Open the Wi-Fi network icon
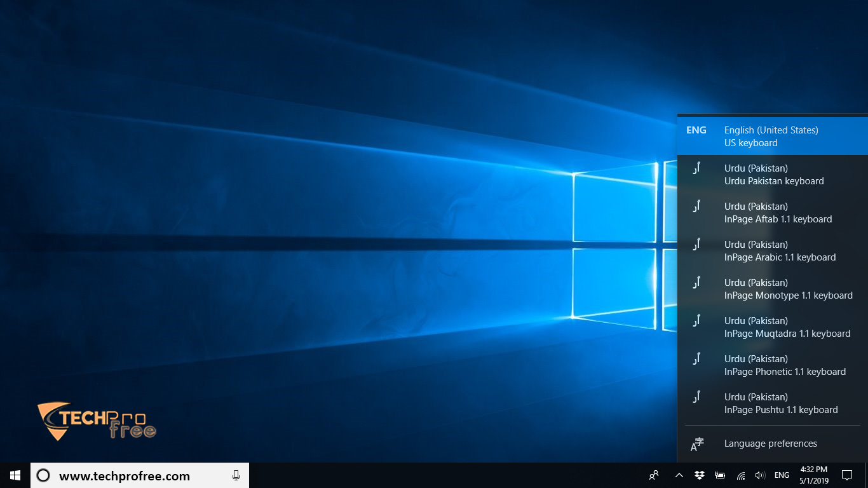The width and height of the screenshot is (868, 488). pos(740,475)
